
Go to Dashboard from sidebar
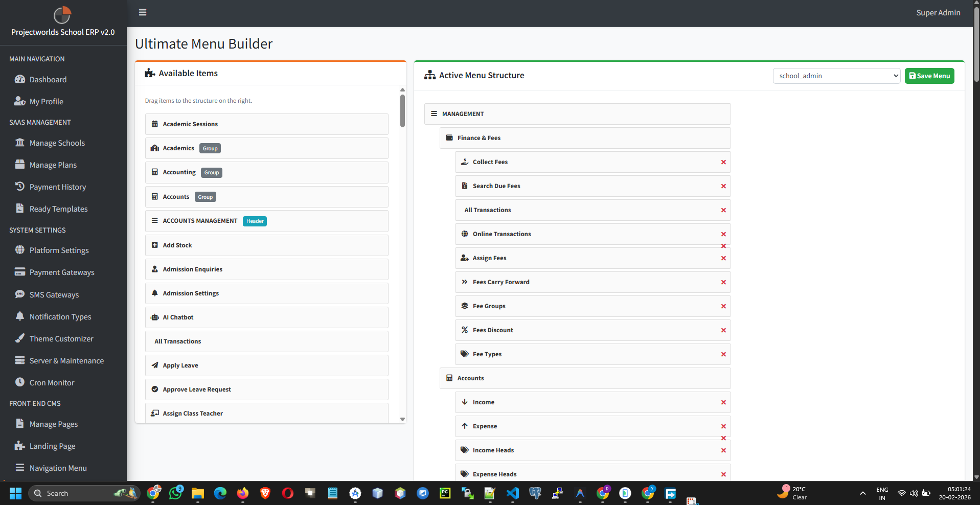click(x=48, y=79)
